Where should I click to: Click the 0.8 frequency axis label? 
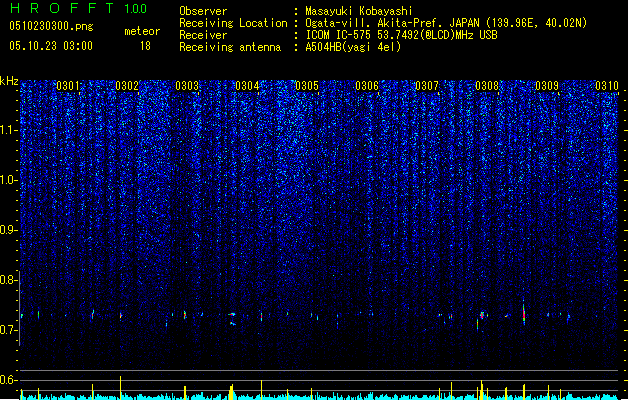(8, 280)
